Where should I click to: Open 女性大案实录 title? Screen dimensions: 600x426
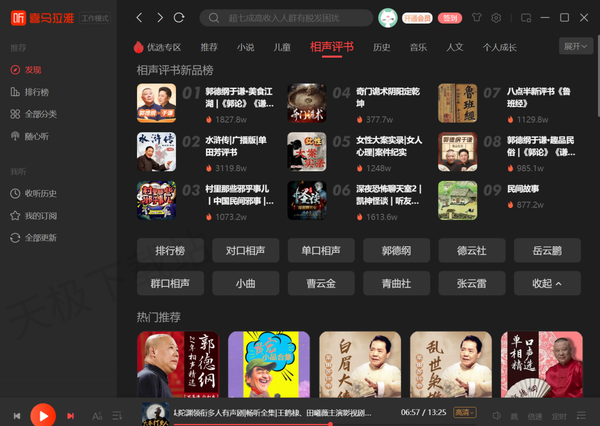(389, 146)
